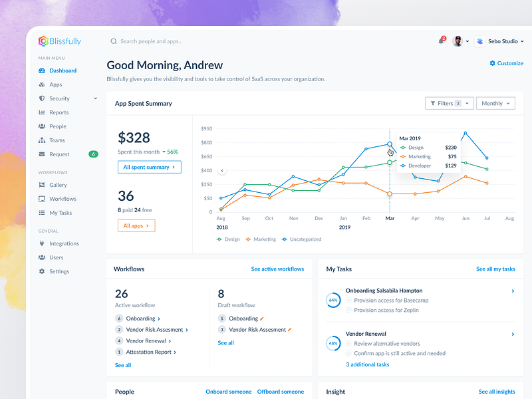
Task: Click the Integrations plug icon
Action: (x=42, y=243)
